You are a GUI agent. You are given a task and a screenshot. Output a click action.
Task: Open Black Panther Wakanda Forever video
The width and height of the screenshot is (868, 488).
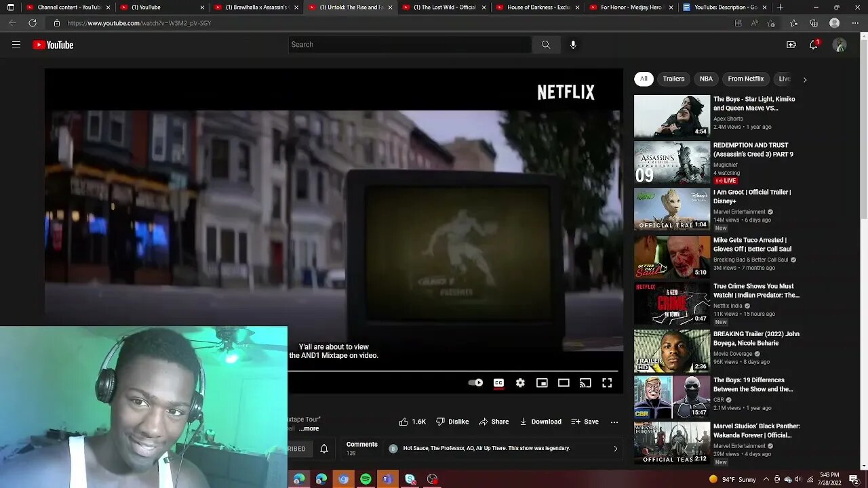(x=672, y=444)
